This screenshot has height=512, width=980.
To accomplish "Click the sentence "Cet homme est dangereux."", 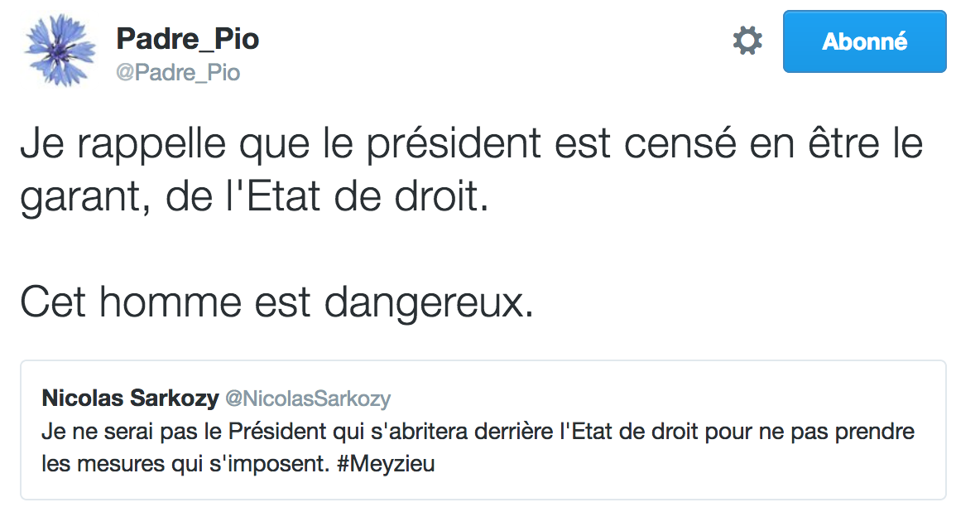I will point(277,304).
